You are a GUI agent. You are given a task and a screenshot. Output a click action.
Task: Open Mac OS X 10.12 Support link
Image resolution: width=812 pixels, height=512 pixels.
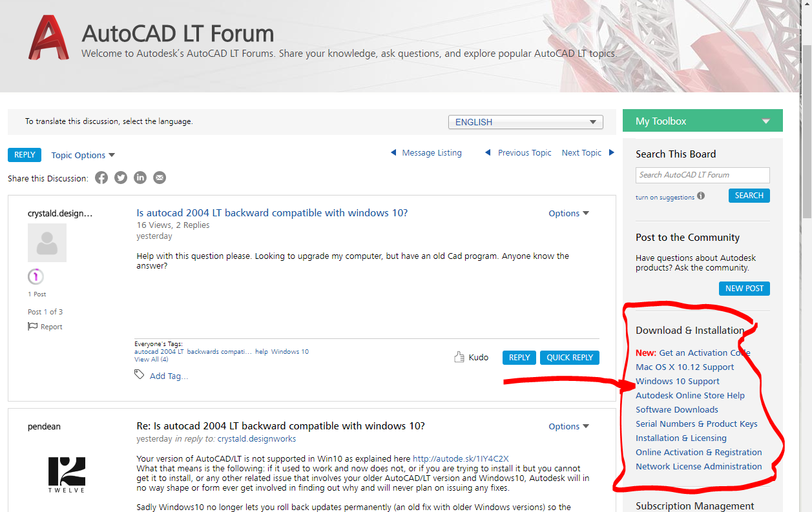[685, 367]
